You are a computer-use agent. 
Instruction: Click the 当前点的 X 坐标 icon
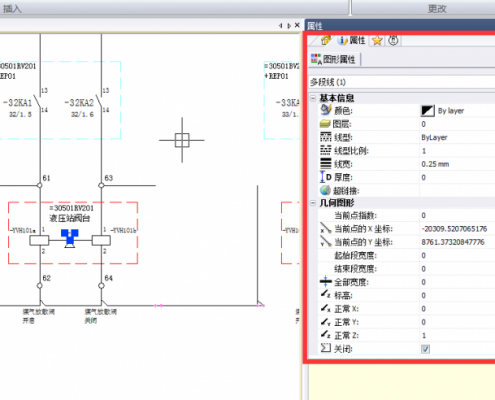pos(325,228)
